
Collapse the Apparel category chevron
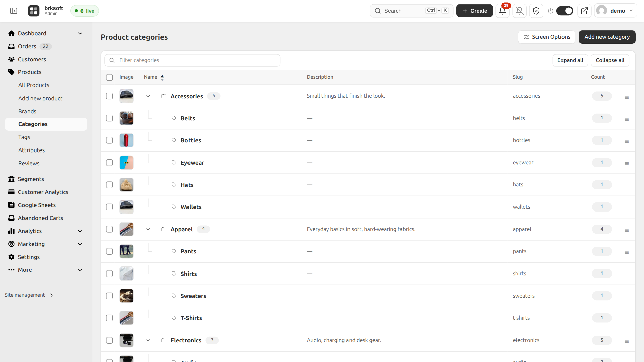(148, 229)
